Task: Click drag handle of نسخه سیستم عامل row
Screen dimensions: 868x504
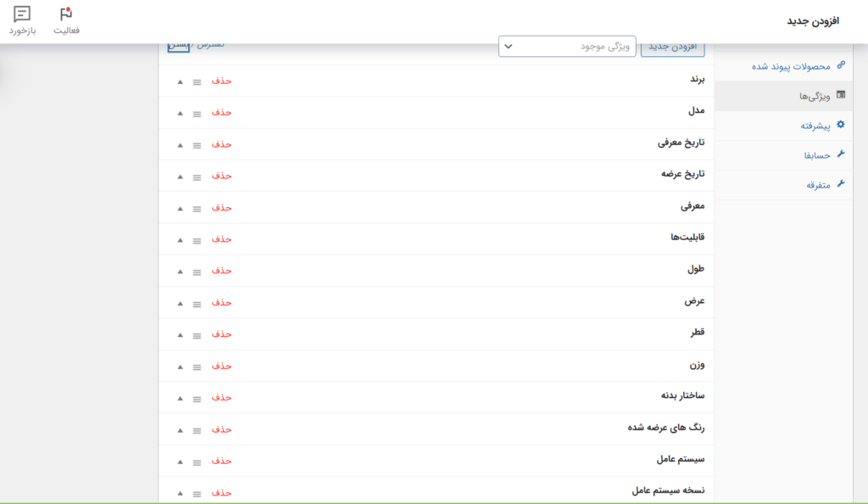Action: pyautogui.click(x=197, y=494)
